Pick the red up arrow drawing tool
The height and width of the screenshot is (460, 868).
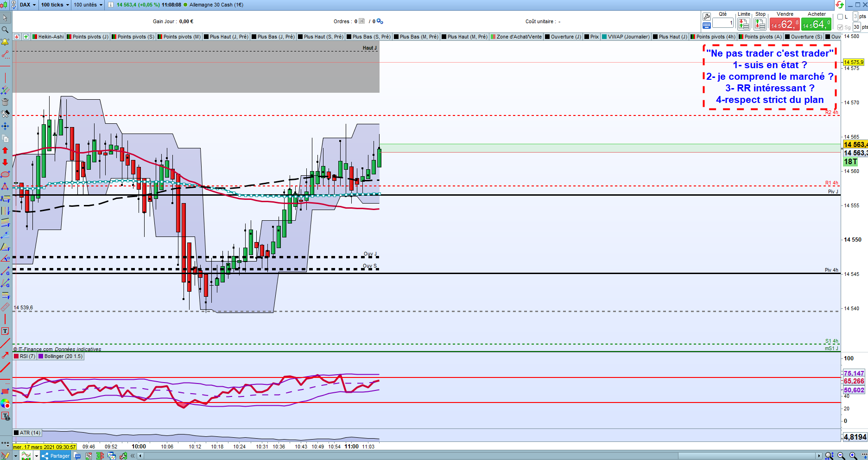click(x=5, y=150)
